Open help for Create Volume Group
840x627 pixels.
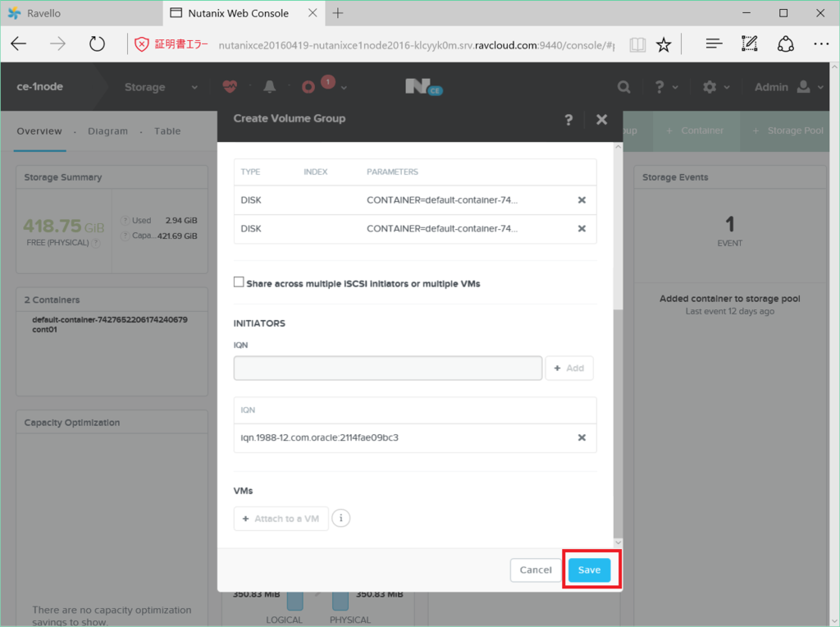(568, 120)
